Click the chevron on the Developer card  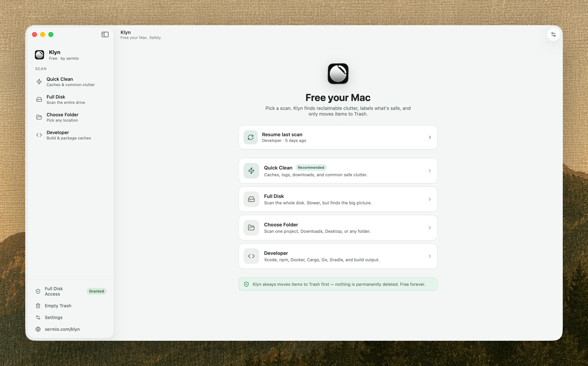(430, 256)
